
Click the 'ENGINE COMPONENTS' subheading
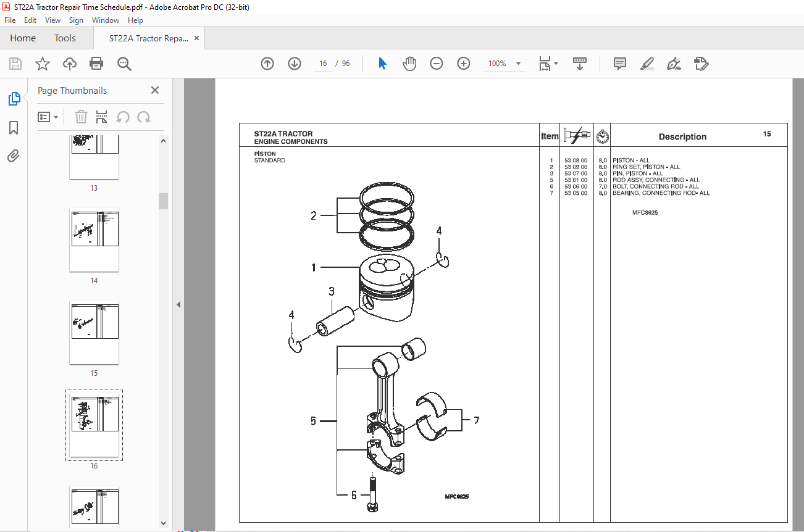tap(291, 141)
